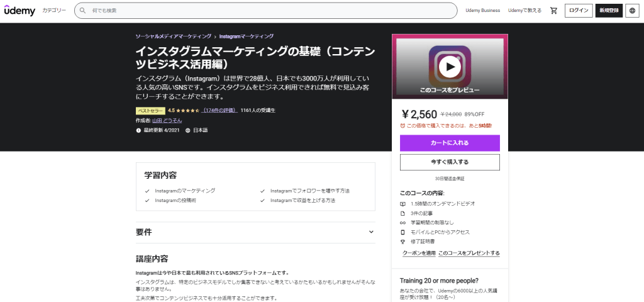This screenshot has height=302, width=644.
Task: Click the ベストセラー badge
Action: pyautogui.click(x=151, y=111)
